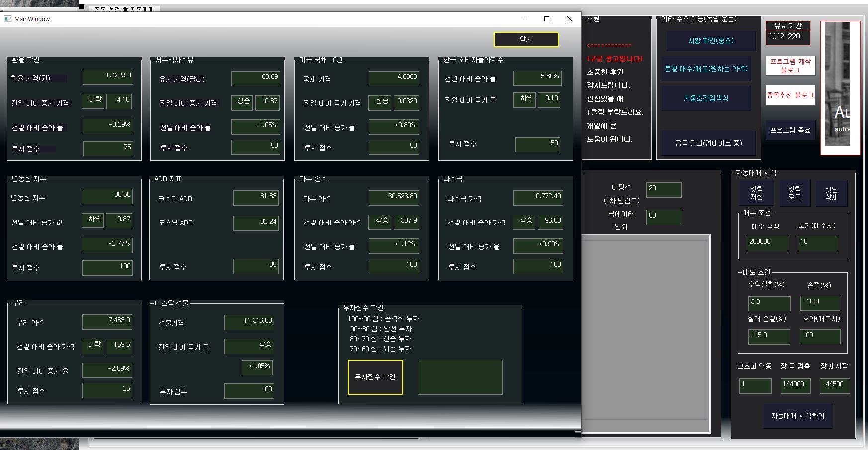The image size is (868, 450).
Task: Click the 코스피 연동 field with 1
Action: [x=755, y=386]
